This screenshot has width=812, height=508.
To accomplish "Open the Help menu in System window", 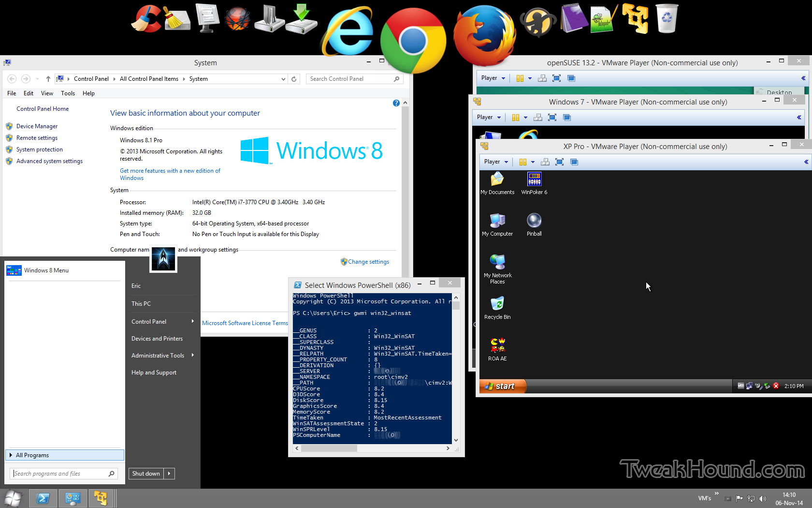I will point(88,93).
